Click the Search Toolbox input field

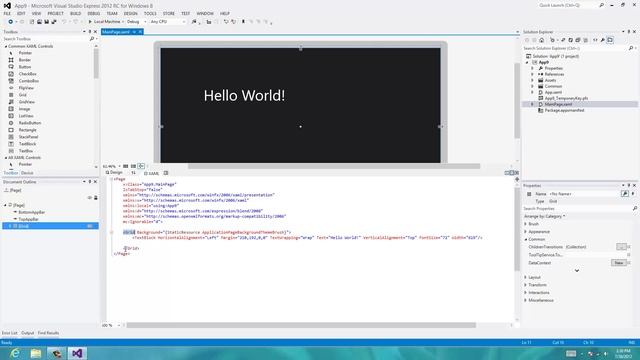(46, 39)
